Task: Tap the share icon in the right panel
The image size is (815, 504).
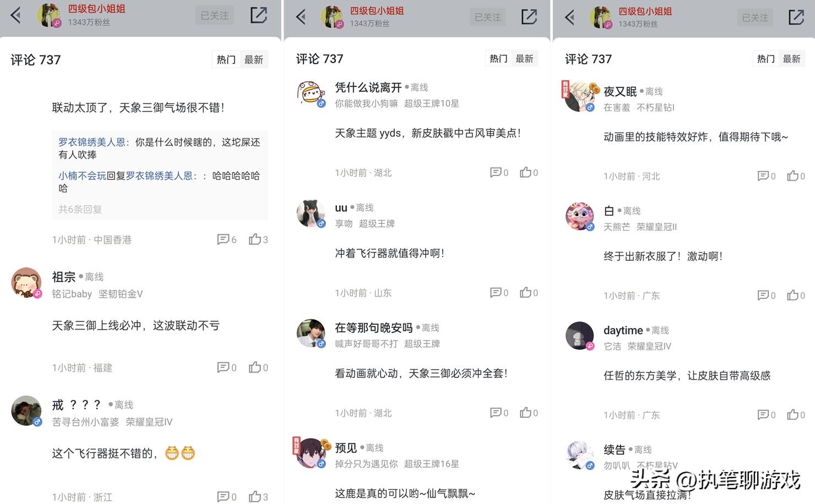Action: 796,17
